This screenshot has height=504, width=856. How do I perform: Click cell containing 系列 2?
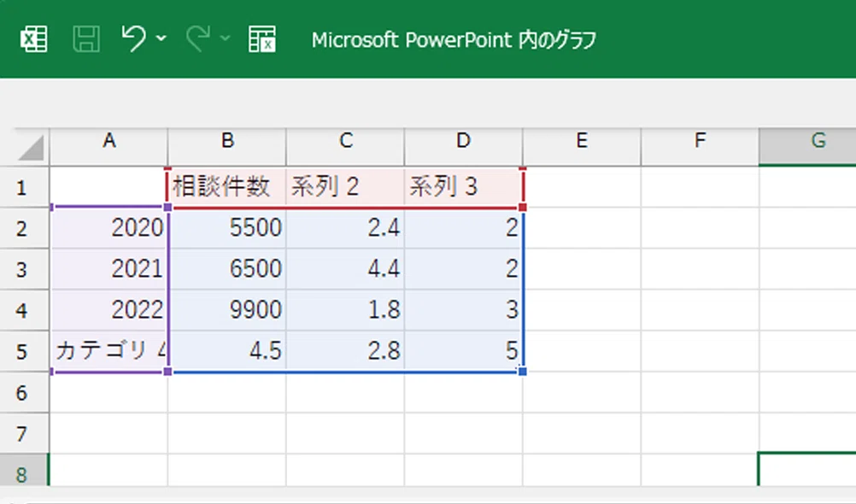pyautogui.click(x=346, y=187)
